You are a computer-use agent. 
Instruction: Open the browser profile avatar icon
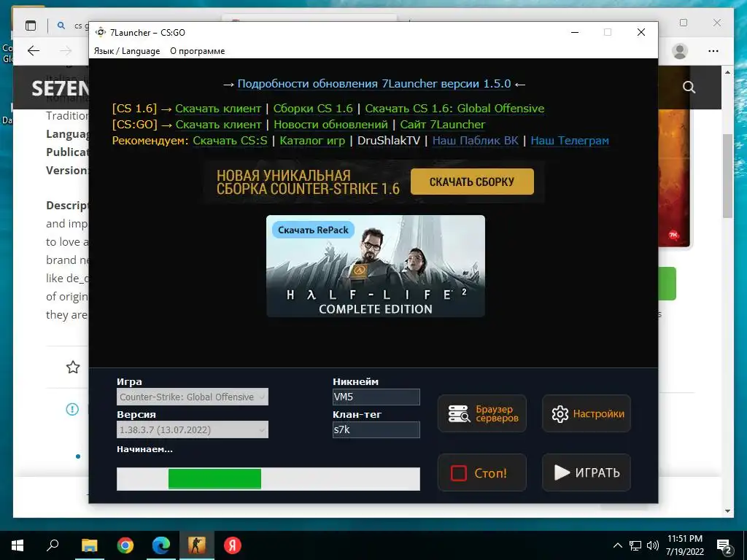pos(680,51)
